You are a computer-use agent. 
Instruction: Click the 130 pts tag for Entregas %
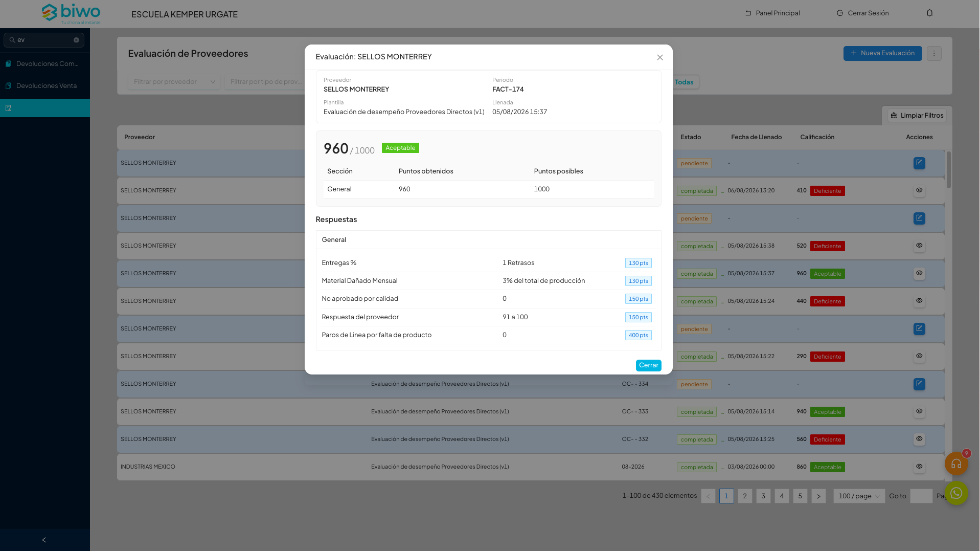[x=638, y=263]
